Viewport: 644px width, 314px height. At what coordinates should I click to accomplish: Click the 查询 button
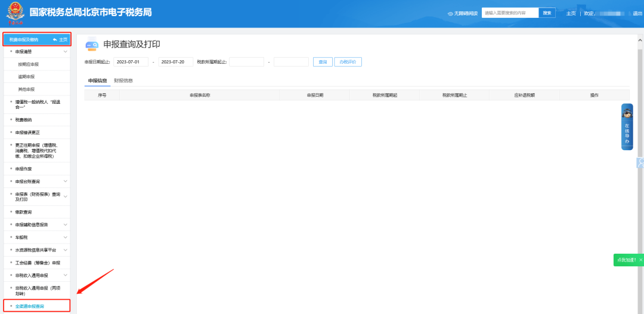pos(323,62)
